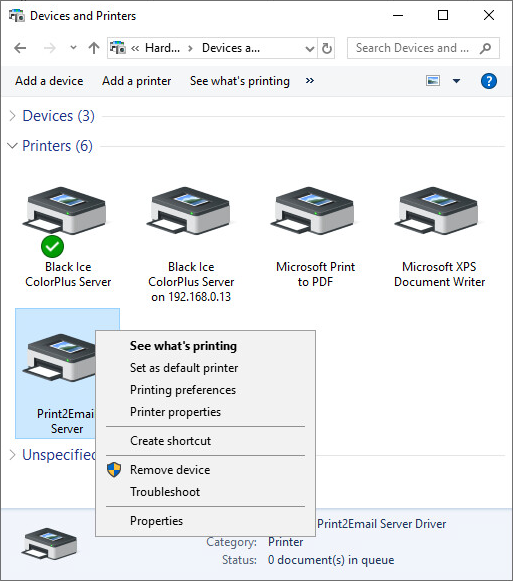The image size is (513, 581).
Task: Click the search magnifier icon
Action: [x=485, y=48]
